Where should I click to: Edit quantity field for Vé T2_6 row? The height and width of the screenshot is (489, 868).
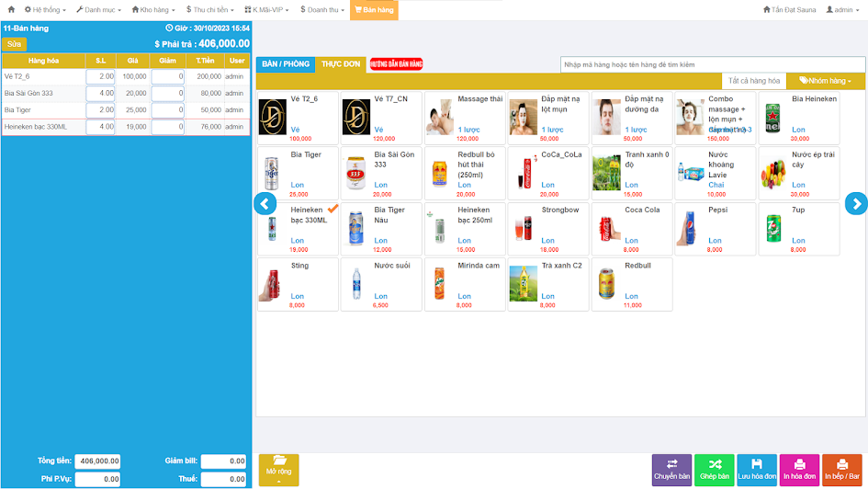(x=100, y=76)
